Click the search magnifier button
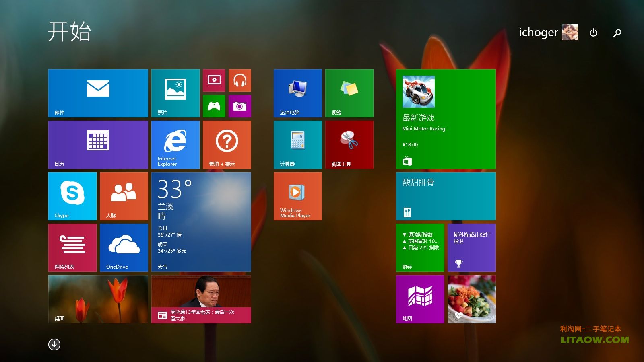 [x=617, y=33]
